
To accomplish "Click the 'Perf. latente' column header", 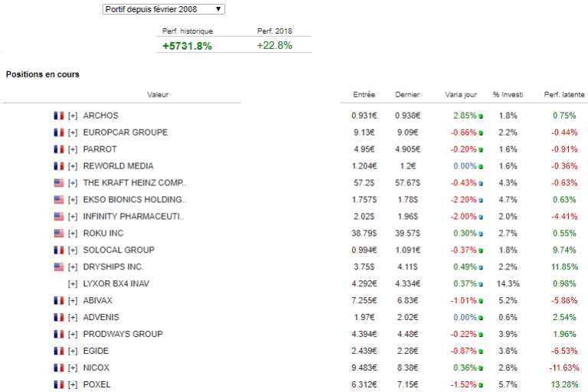I will tap(564, 95).
